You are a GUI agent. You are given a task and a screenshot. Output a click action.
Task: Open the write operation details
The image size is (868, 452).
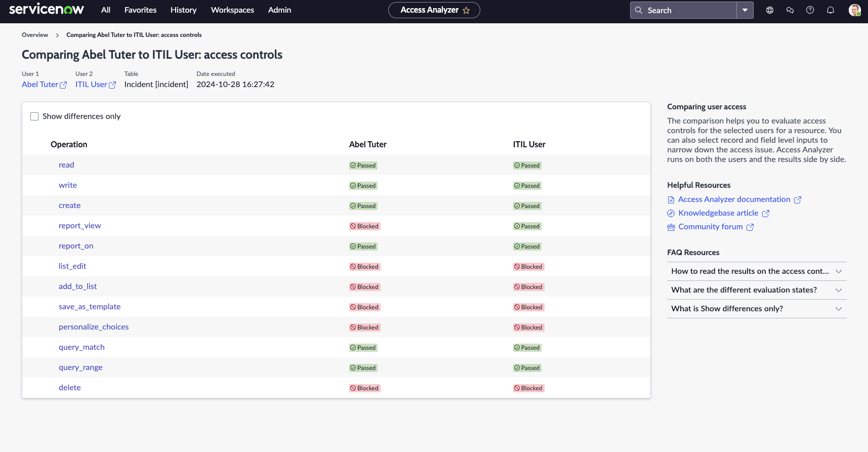pos(68,185)
